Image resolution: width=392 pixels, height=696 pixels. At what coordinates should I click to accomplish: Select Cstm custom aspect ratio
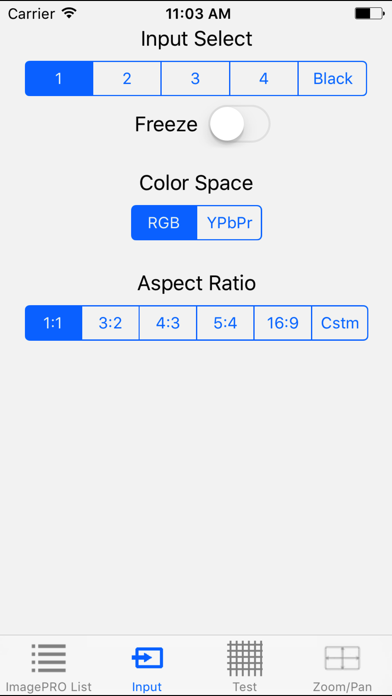340,323
